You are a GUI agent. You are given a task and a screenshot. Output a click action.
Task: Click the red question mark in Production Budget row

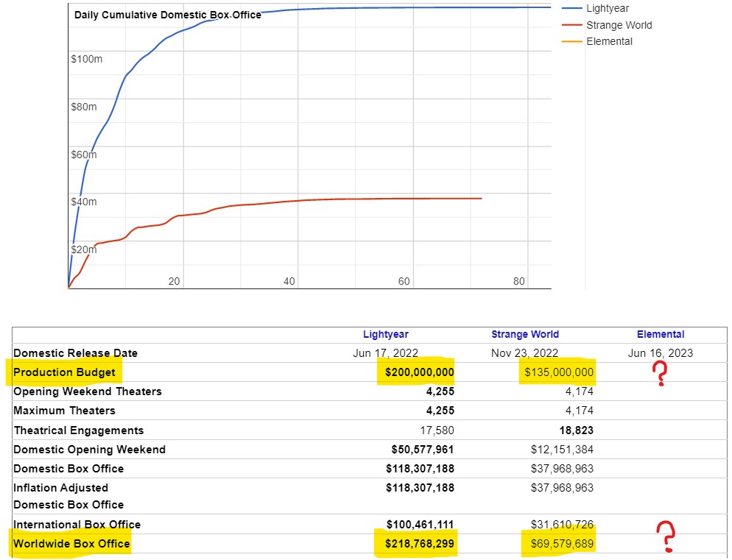coord(661,375)
